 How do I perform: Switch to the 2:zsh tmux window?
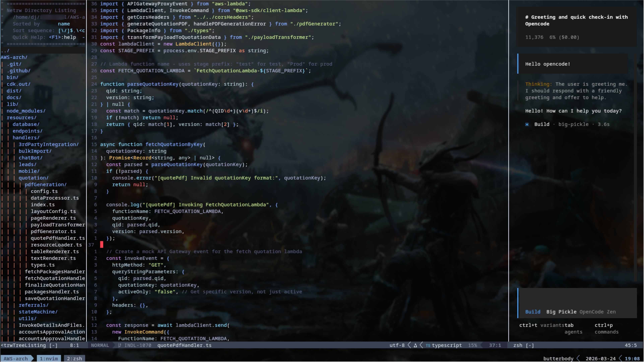click(x=74, y=358)
